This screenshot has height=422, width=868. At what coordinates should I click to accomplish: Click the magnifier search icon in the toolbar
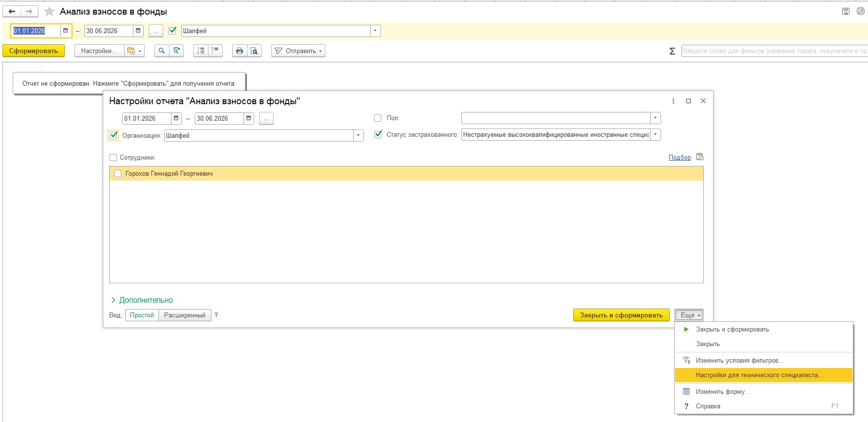pyautogui.click(x=162, y=51)
